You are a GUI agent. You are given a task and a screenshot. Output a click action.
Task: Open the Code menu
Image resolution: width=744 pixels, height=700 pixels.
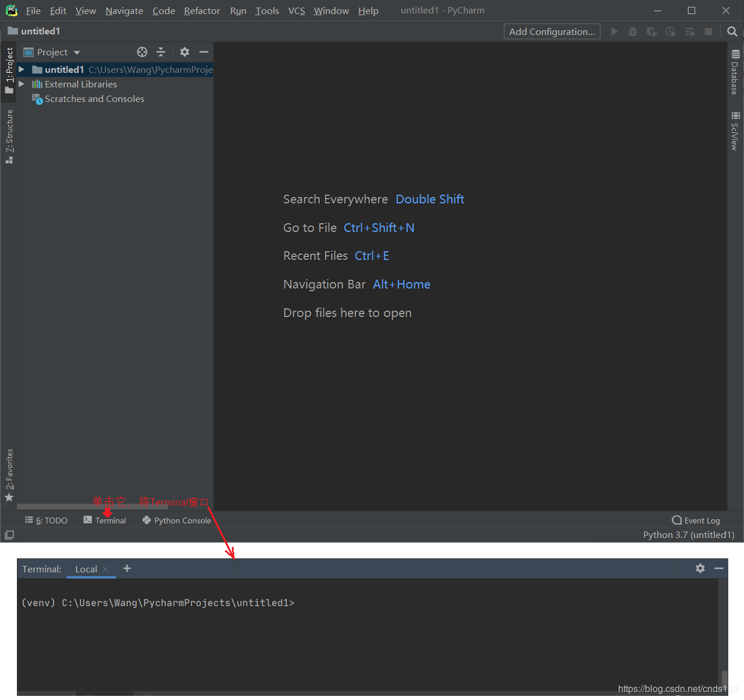pos(164,10)
